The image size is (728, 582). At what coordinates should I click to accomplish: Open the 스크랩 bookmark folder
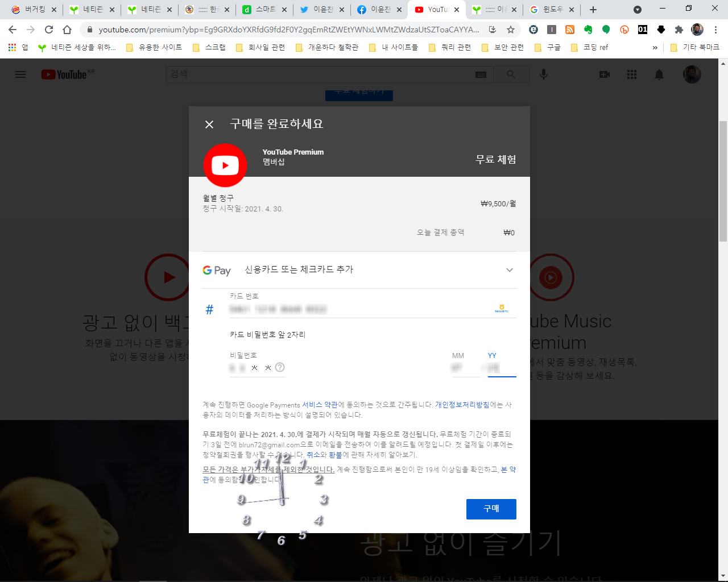click(209, 47)
